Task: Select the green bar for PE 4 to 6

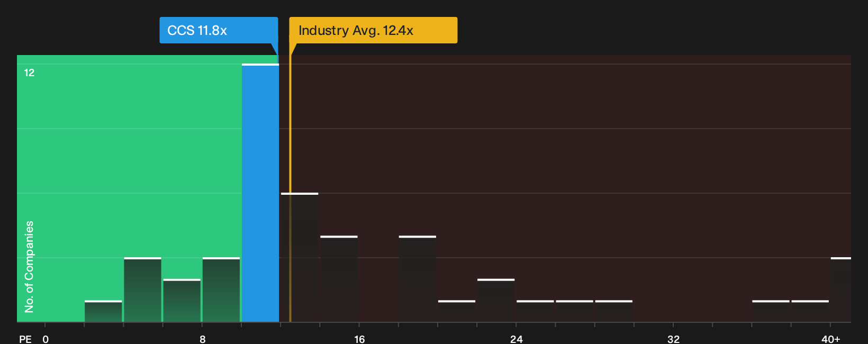Action: [142, 289]
